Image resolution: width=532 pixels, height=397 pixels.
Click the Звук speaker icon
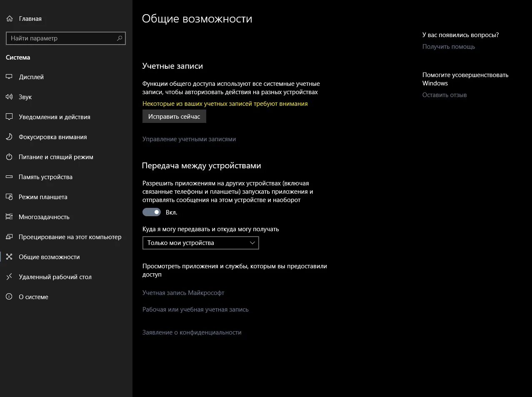coord(9,97)
